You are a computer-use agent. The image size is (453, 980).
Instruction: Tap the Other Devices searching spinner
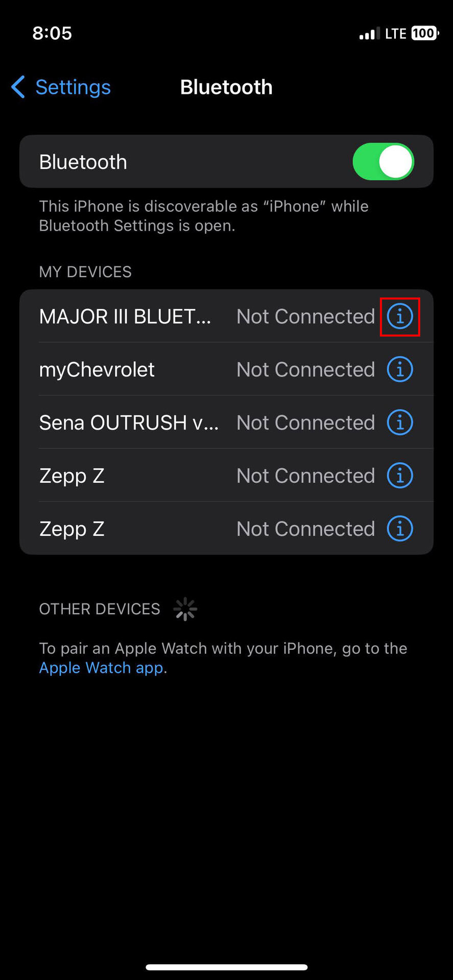pos(185,609)
